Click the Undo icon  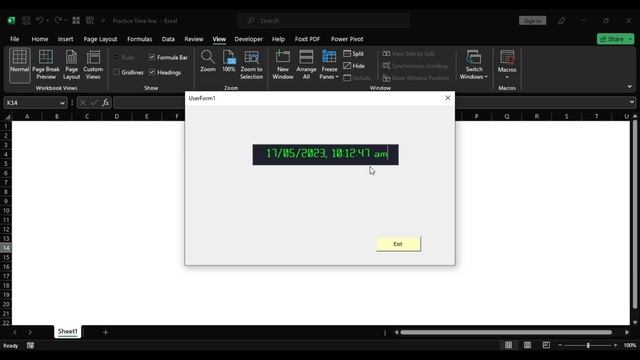click(40, 20)
